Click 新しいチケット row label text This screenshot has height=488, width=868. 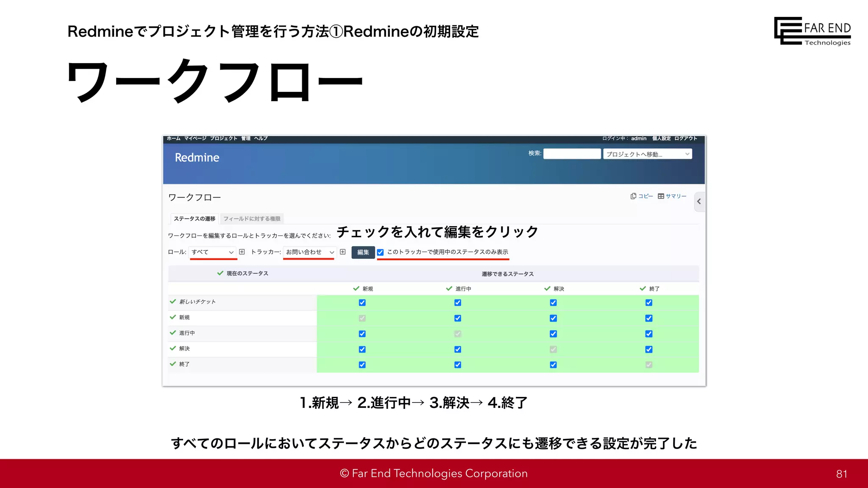coord(198,302)
